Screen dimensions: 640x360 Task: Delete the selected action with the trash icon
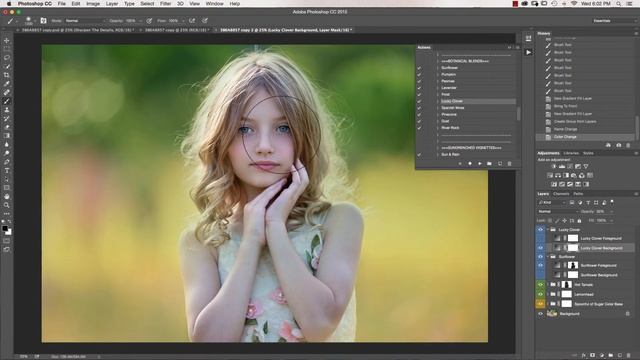coord(509,164)
